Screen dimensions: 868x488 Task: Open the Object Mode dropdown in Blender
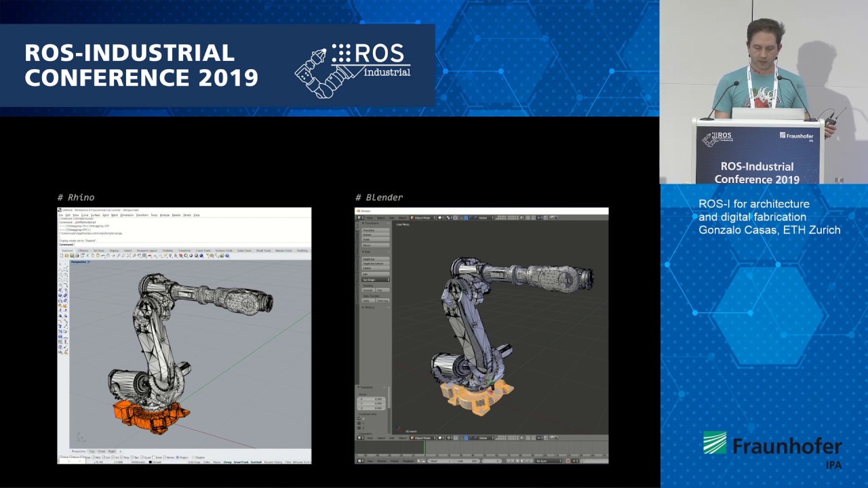point(422,218)
